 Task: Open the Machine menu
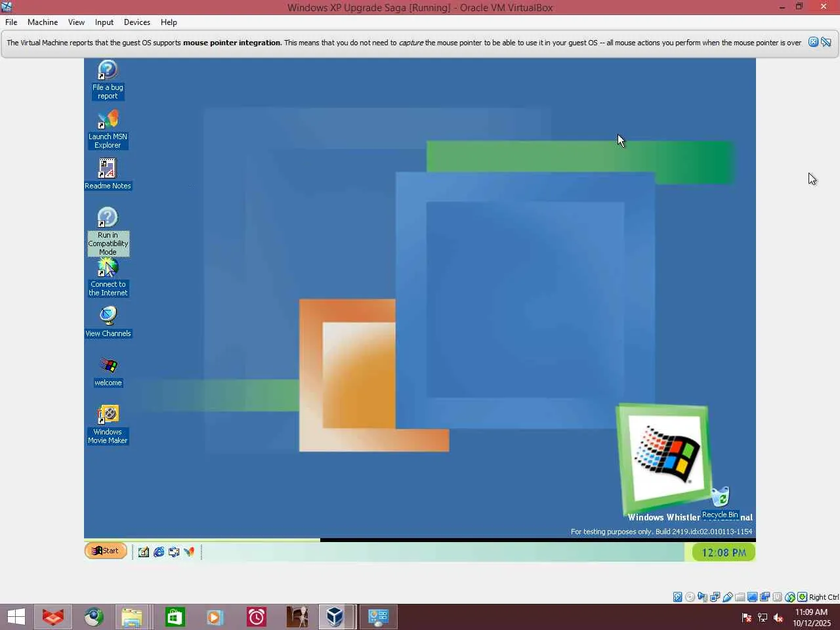pos(43,22)
